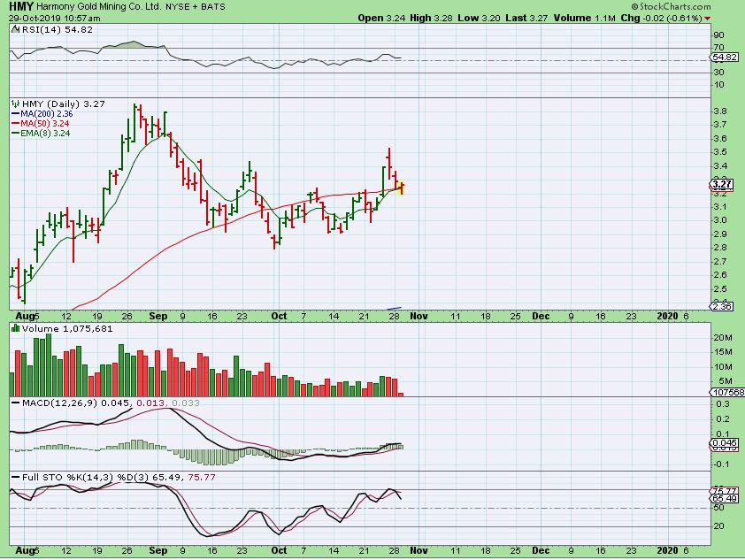The height and width of the screenshot is (560, 745).
Task: Click the red down arrow beside Chg value
Action: [x=708, y=19]
